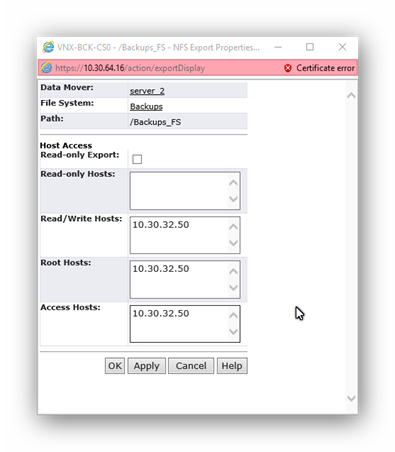The height and width of the screenshot is (452, 395).
Task: Click the page scrollbar down arrow
Action: (351, 398)
